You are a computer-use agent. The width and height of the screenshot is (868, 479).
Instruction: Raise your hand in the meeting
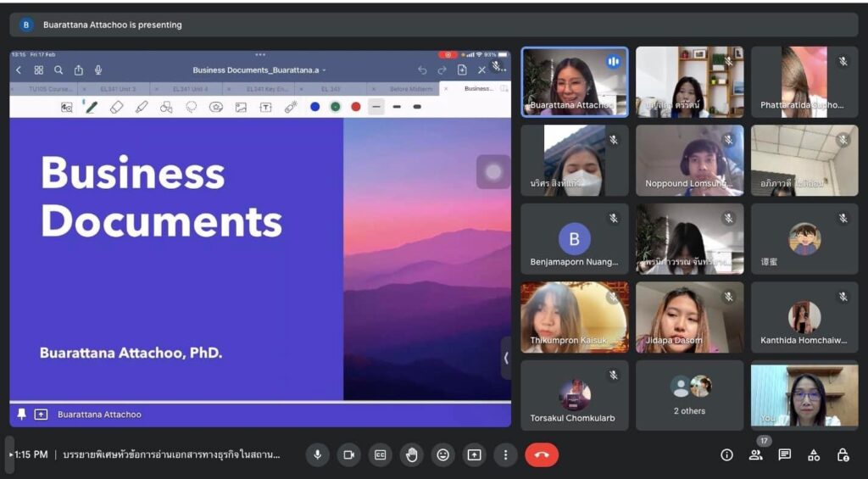[x=412, y=455]
